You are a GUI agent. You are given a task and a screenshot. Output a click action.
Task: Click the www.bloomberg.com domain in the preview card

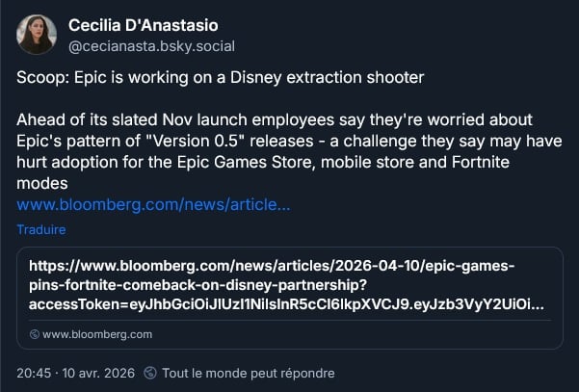click(97, 334)
